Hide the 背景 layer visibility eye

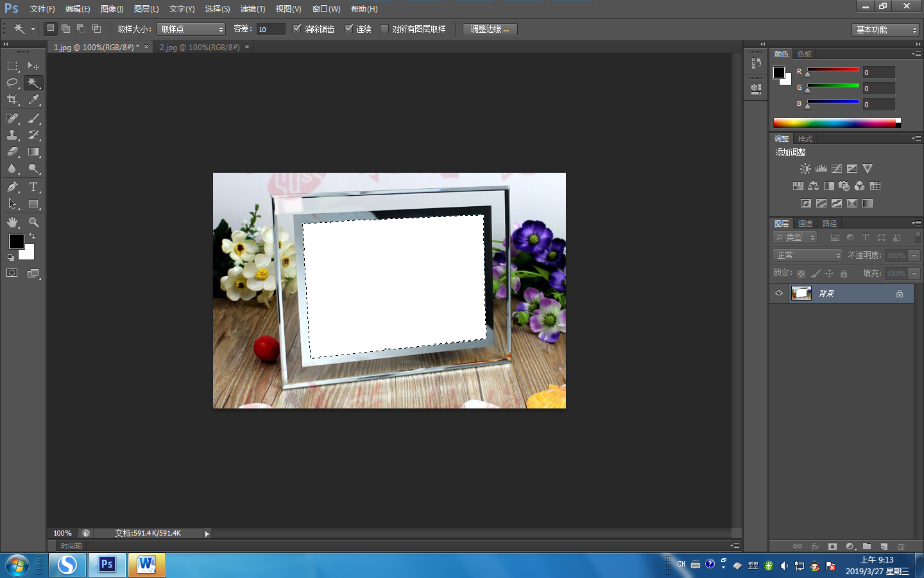[x=778, y=293]
